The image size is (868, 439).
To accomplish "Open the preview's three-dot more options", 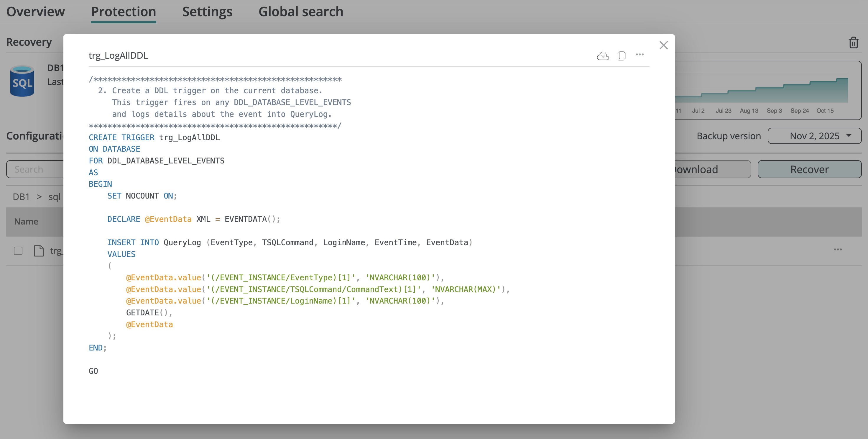I will coord(640,55).
